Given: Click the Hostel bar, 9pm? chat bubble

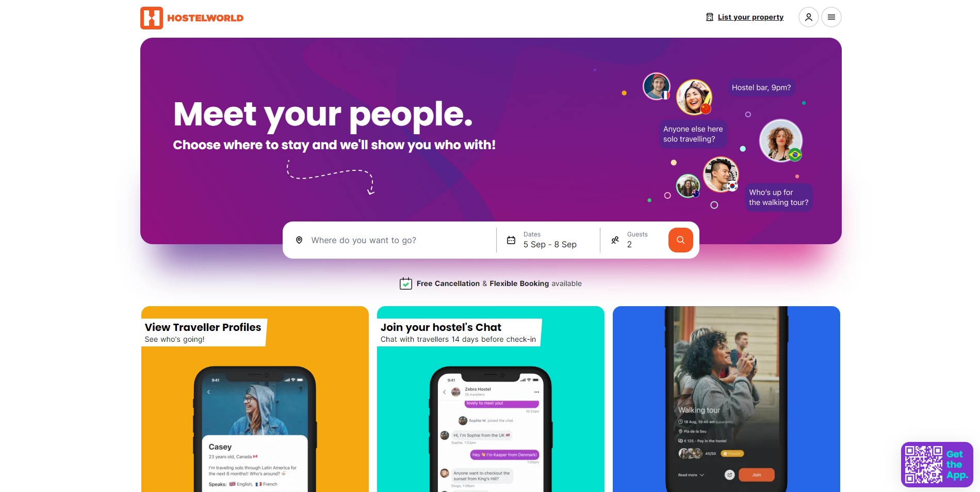Looking at the screenshot, I should pyautogui.click(x=761, y=87).
